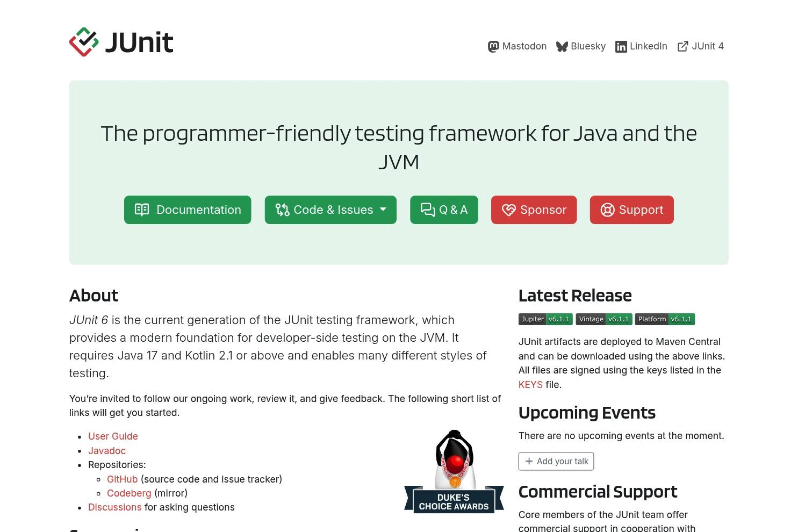Click the heart icon on Sponsor button
The height and width of the screenshot is (532, 798).
508,210
